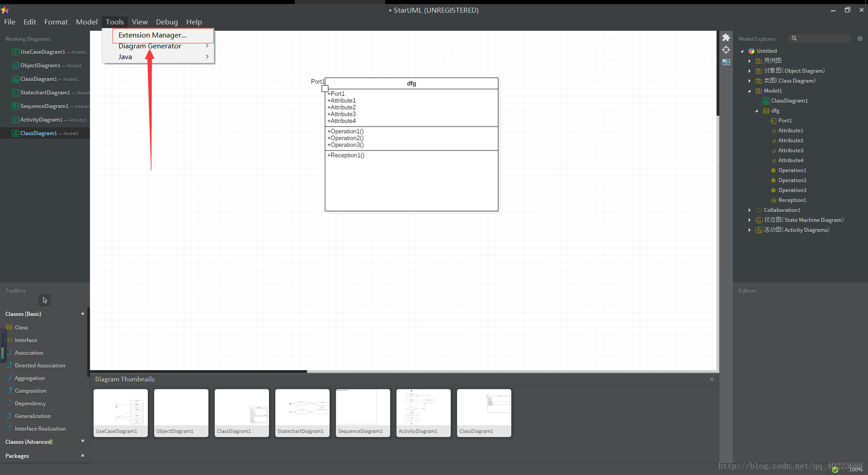The width and height of the screenshot is (868, 475).
Task: Click the diagram thumbnails grid icon in sidebar
Action: pos(726,62)
